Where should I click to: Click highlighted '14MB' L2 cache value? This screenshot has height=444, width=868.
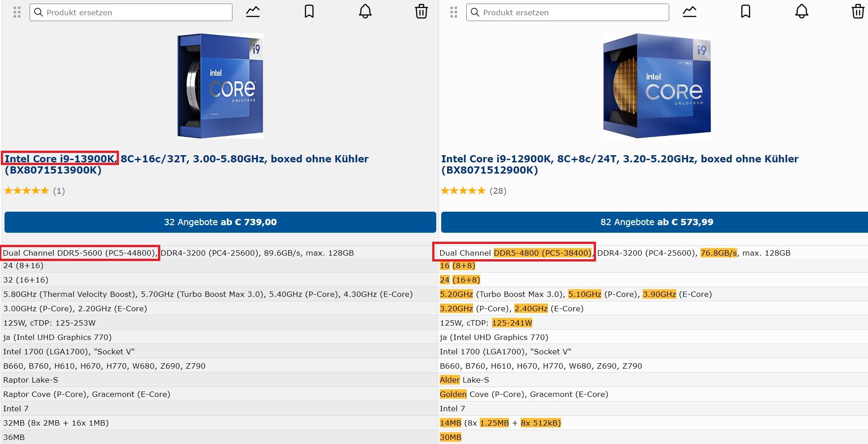click(451, 423)
